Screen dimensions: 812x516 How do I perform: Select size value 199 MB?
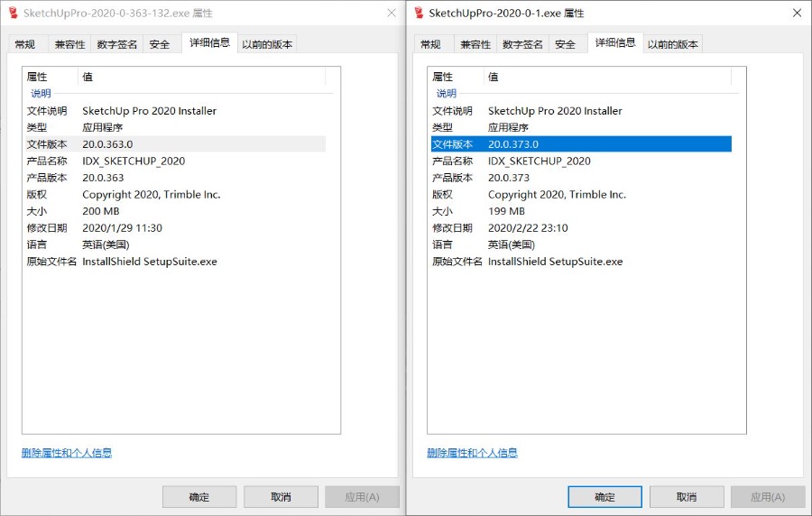point(506,211)
